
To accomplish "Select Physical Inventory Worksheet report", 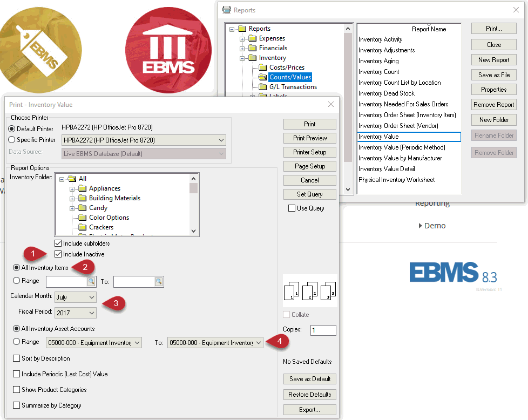I will [396, 180].
